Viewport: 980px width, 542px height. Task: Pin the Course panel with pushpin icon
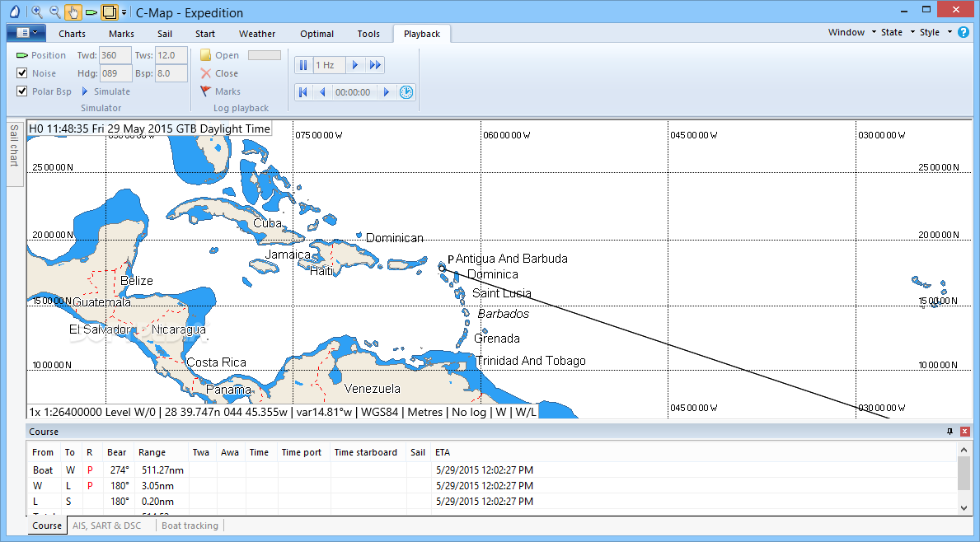pyautogui.click(x=950, y=432)
